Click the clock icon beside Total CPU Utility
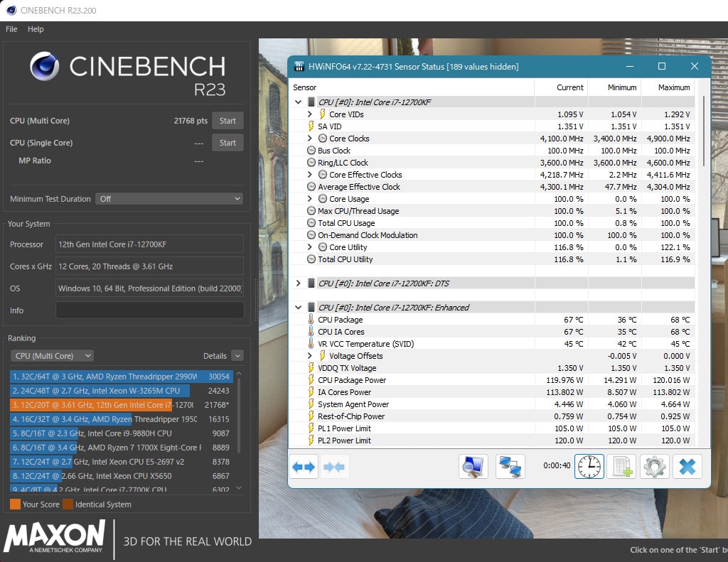The height and width of the screenshot is (562, 728). click(x=311, y=259)
